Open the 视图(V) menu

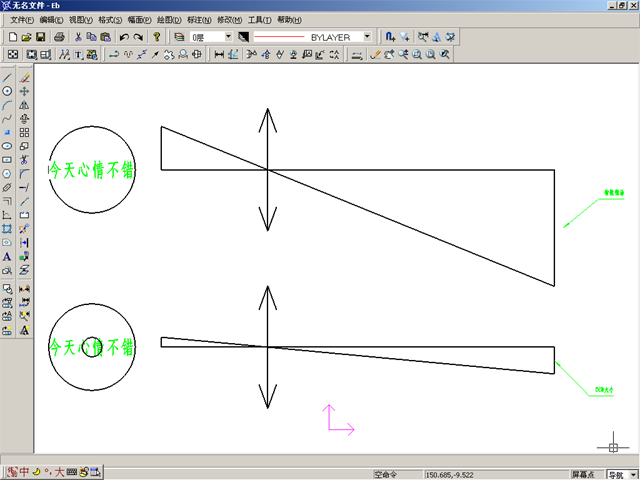coord(81,20)
